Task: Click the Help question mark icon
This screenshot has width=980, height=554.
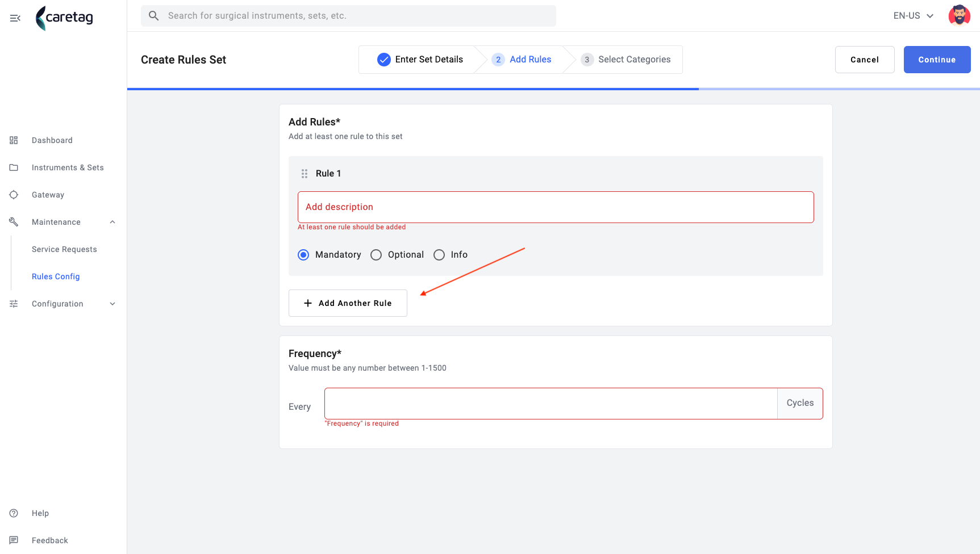Action: coord(14,513)
